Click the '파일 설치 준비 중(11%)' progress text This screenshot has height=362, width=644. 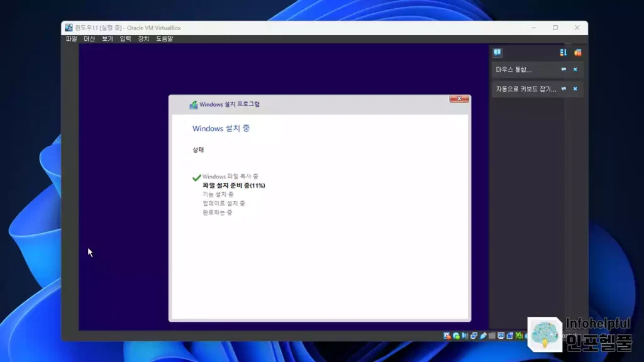pos(234,185)
